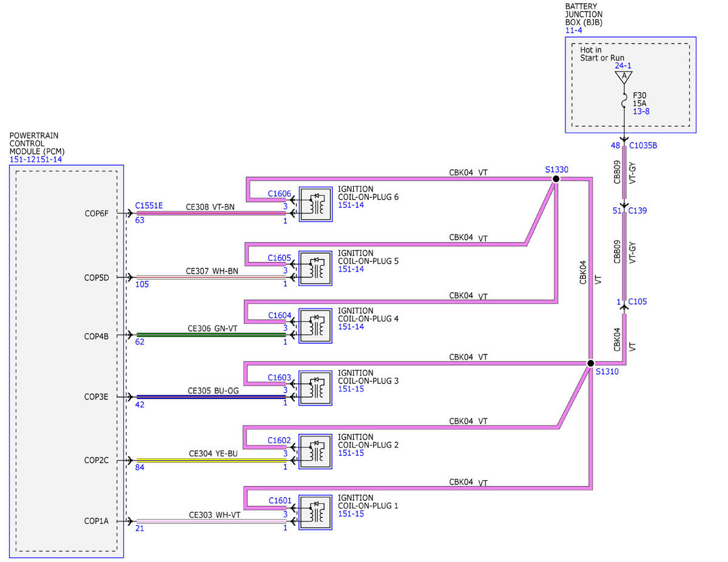Click the S1330 splice label

coord(556,170)
